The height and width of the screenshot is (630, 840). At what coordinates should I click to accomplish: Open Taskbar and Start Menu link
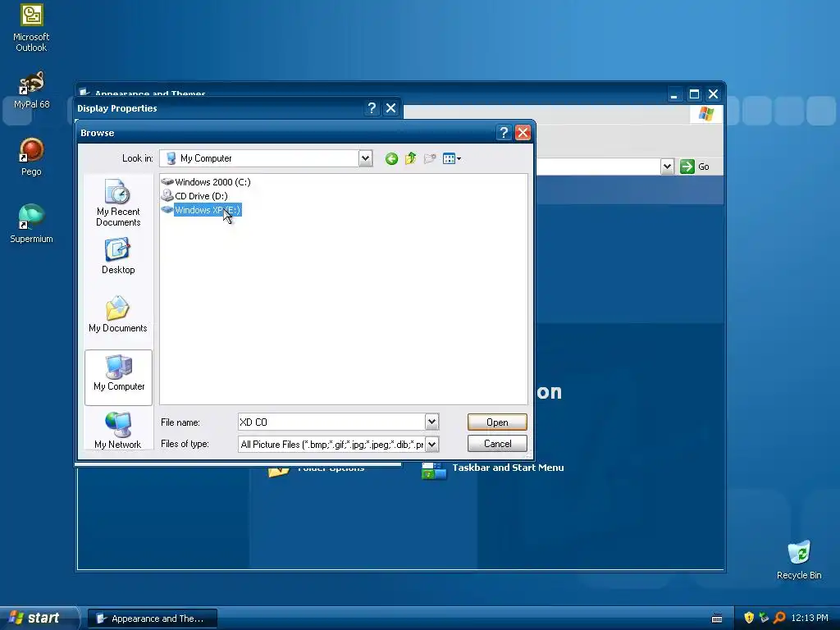(x=508, y=468)
